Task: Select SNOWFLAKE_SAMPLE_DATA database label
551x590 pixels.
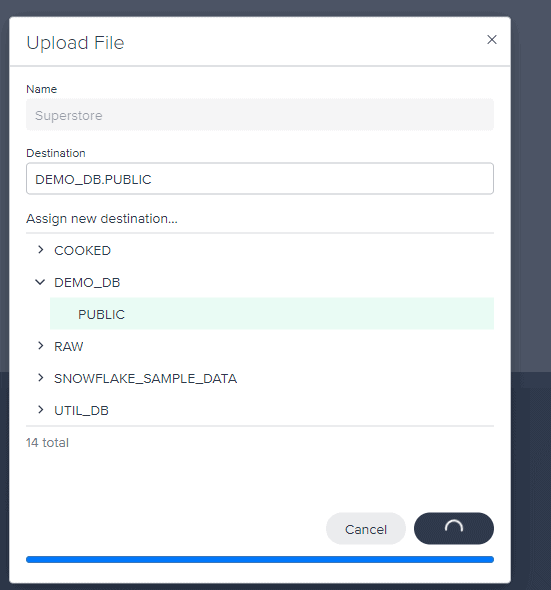Action: tap(145, 379)
